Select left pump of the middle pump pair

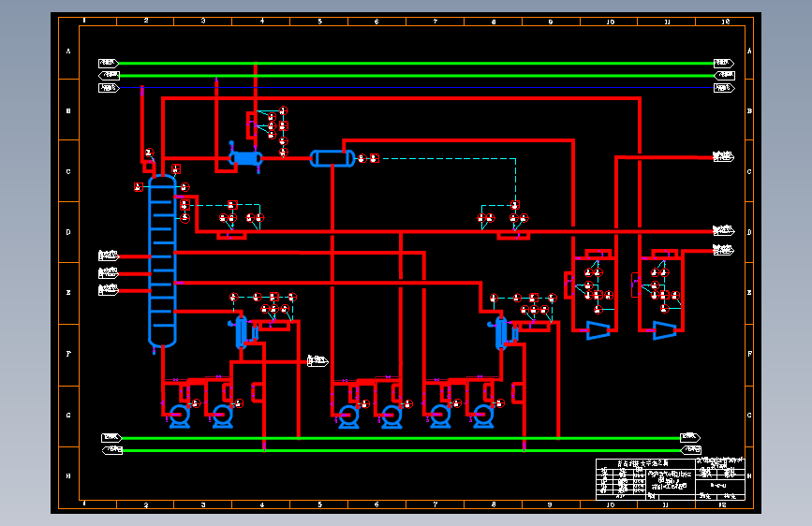[x=348, y=416]
